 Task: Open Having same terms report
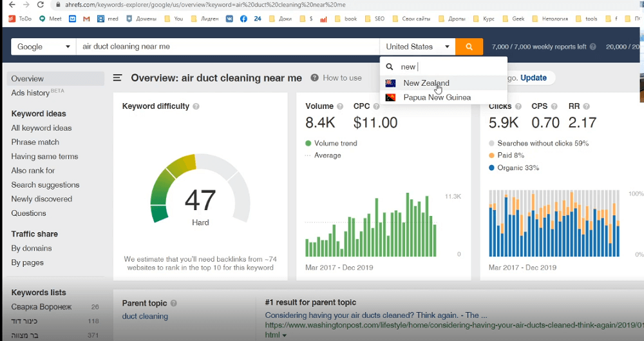pyautogui.click(x=45, y=156)
